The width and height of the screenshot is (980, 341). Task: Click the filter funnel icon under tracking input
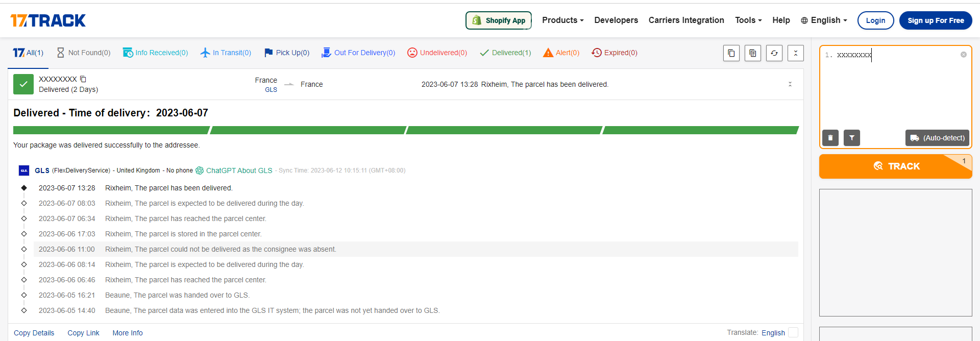pyautogui.click(x=852, y=138)
